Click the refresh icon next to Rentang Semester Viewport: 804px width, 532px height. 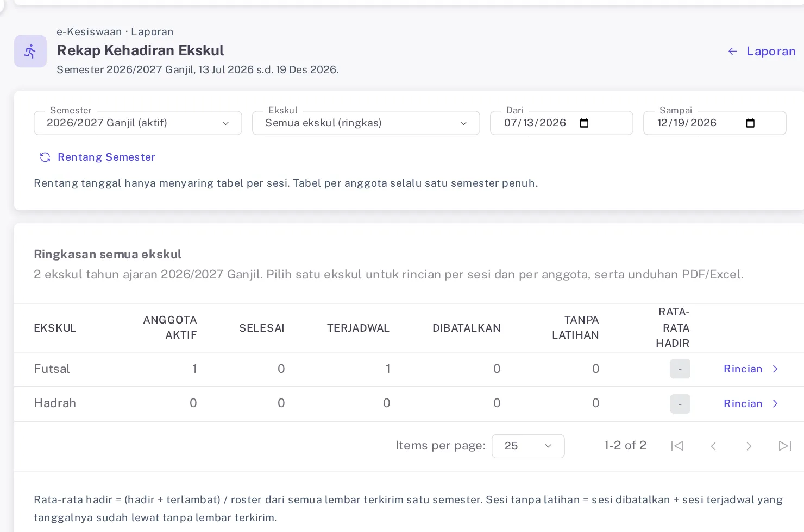pos(45,157)
